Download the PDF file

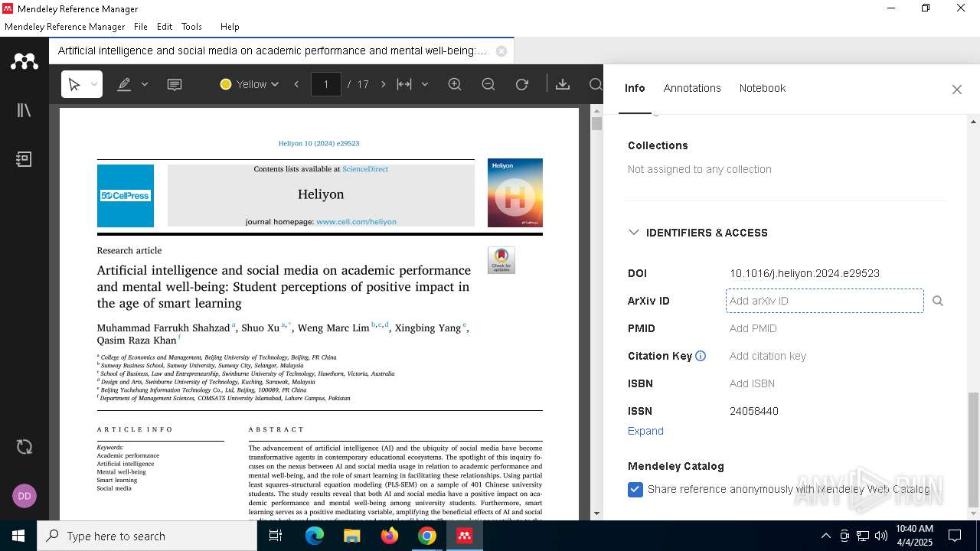tap(563, 84)
